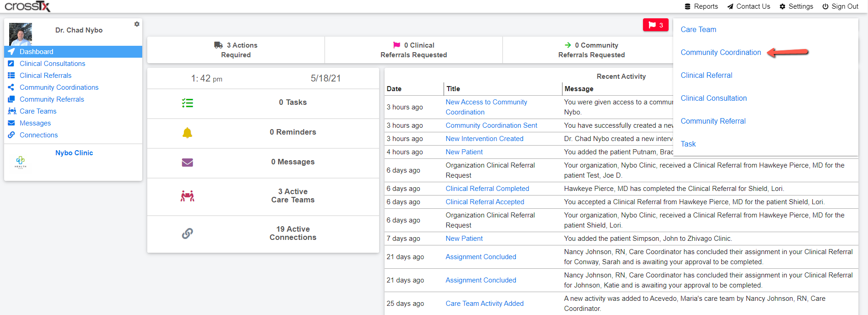Image resolution: width=868 pixels, height=315 pixels.
Task: Select Task from the create menu
Action: pos(688,144)
